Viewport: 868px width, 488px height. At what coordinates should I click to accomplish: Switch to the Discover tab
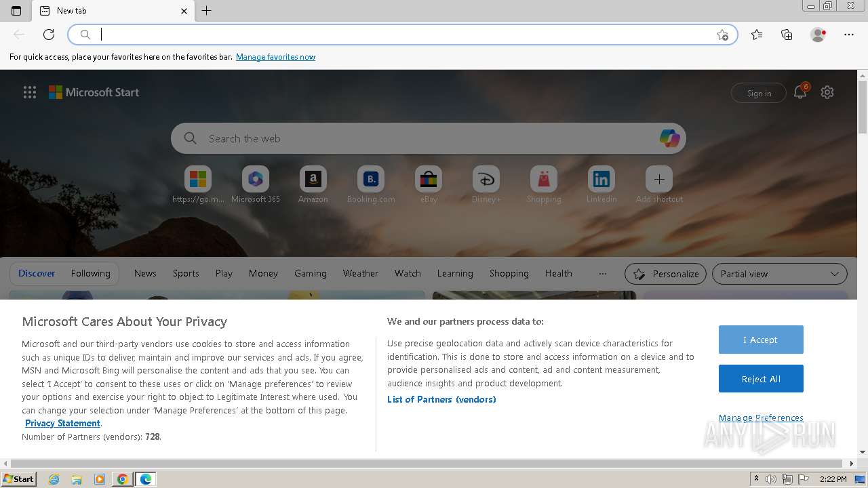coord(37,273)
